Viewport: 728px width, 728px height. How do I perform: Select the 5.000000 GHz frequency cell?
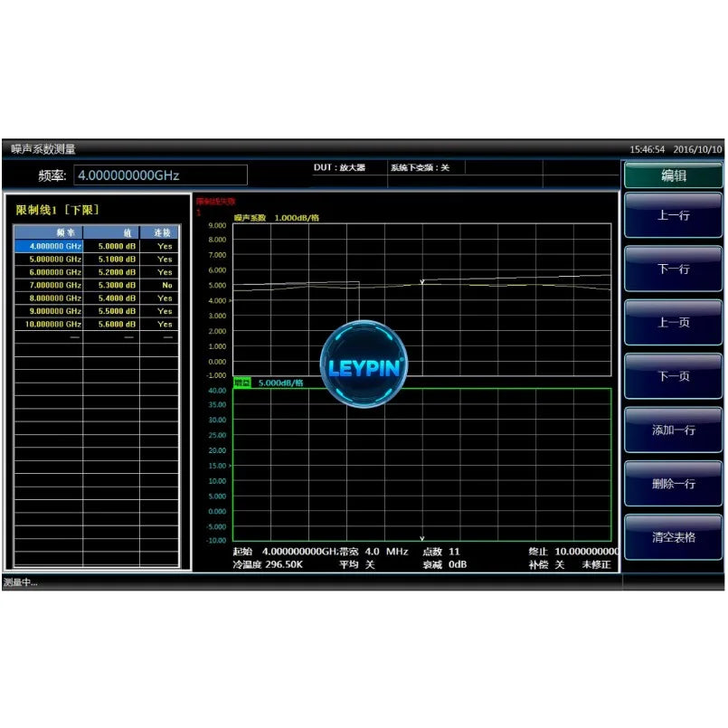tap(49, 259)
